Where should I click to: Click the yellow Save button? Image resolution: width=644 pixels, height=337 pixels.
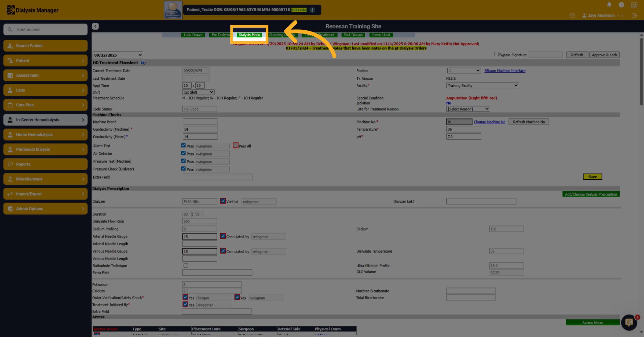tap(592, 177)
